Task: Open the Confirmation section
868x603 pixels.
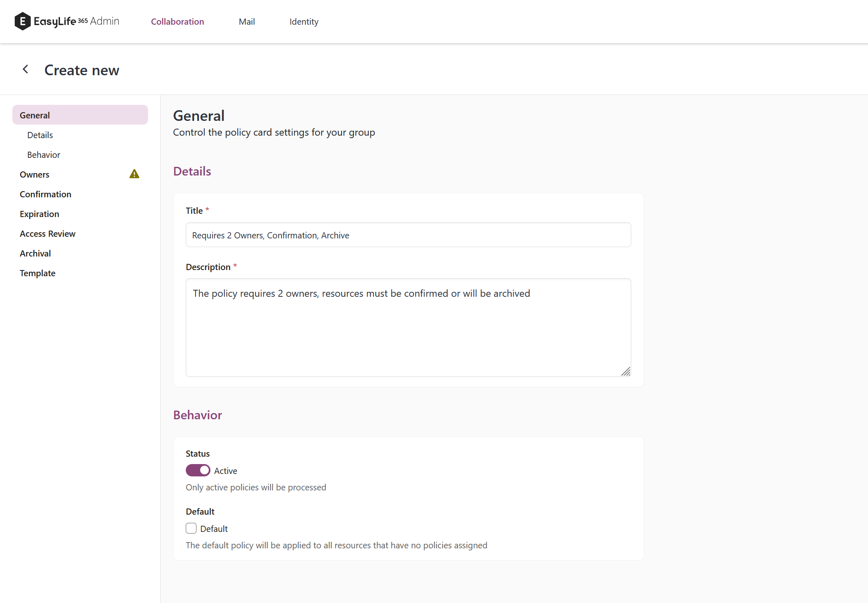Action: (x=46, y=194)
